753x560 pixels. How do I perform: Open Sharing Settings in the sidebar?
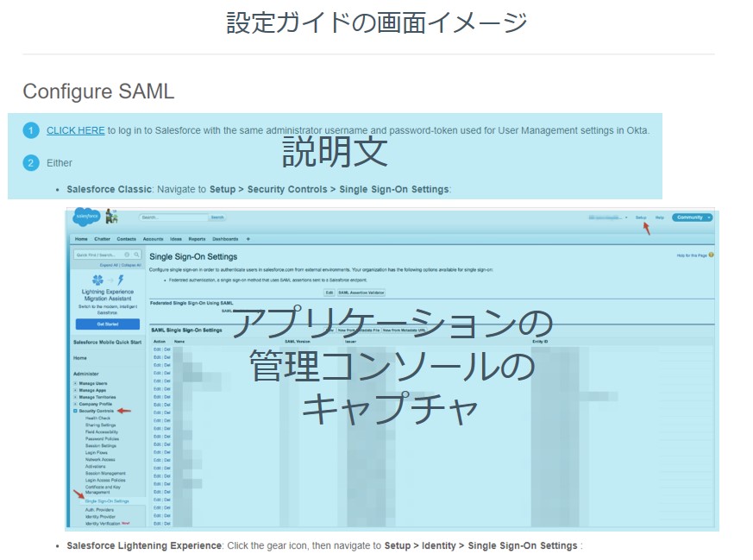click(100, 425)
